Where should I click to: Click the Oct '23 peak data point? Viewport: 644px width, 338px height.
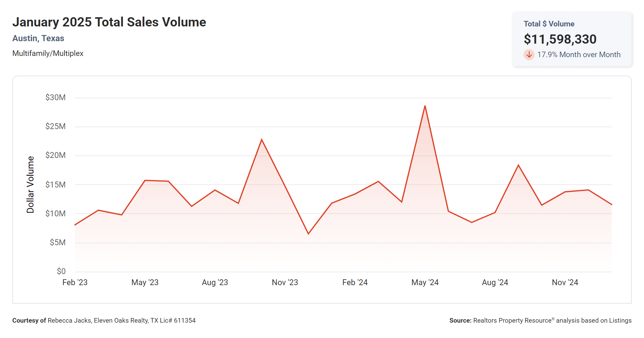coord(261,140)
